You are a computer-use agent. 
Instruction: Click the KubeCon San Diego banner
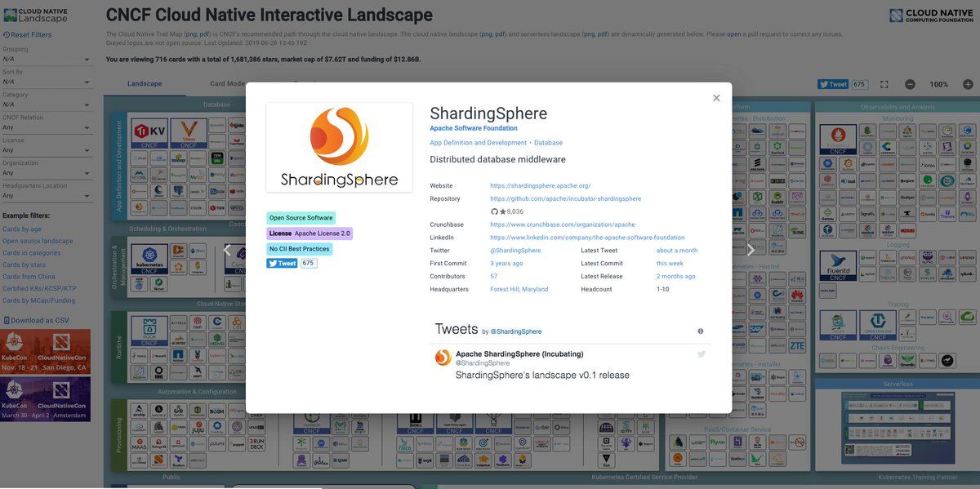pos(45,352)
